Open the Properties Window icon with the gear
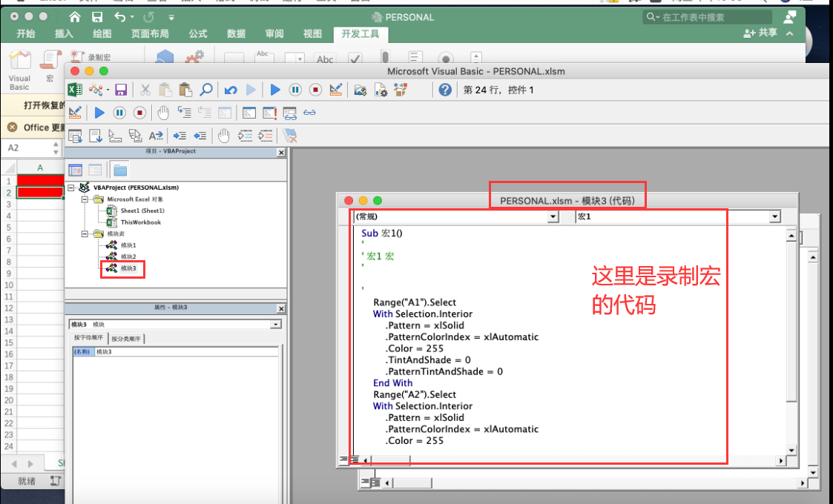The height and width of the screenshot is (504, 833). [x=381, y=90]
